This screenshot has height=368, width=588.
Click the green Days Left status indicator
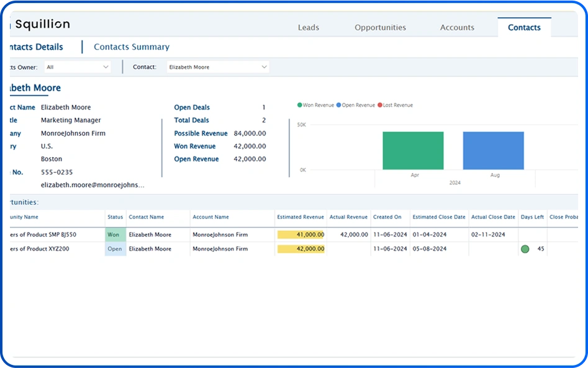tap(525, 249)
